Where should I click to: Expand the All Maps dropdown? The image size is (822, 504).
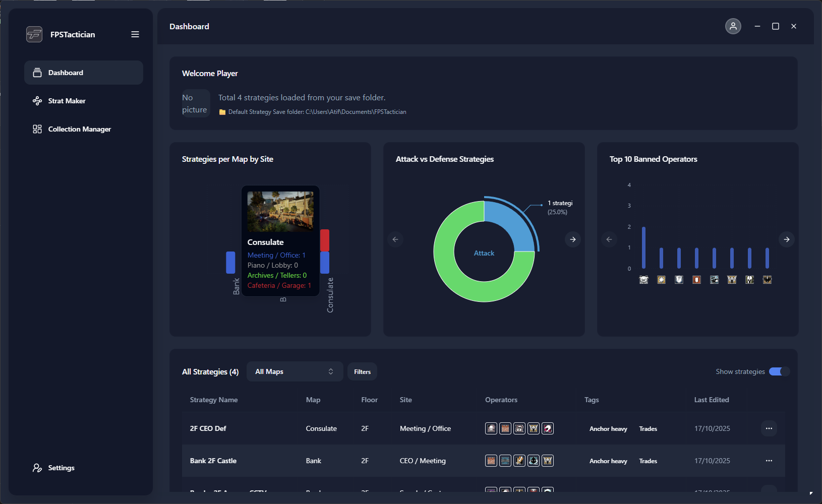click(x=295, y=371)
